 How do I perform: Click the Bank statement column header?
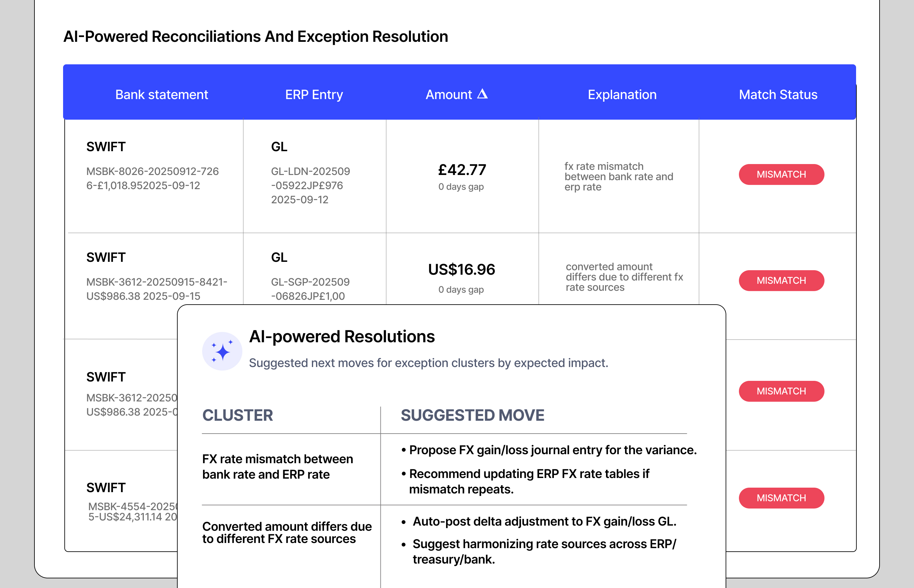[x=162, y=95]
